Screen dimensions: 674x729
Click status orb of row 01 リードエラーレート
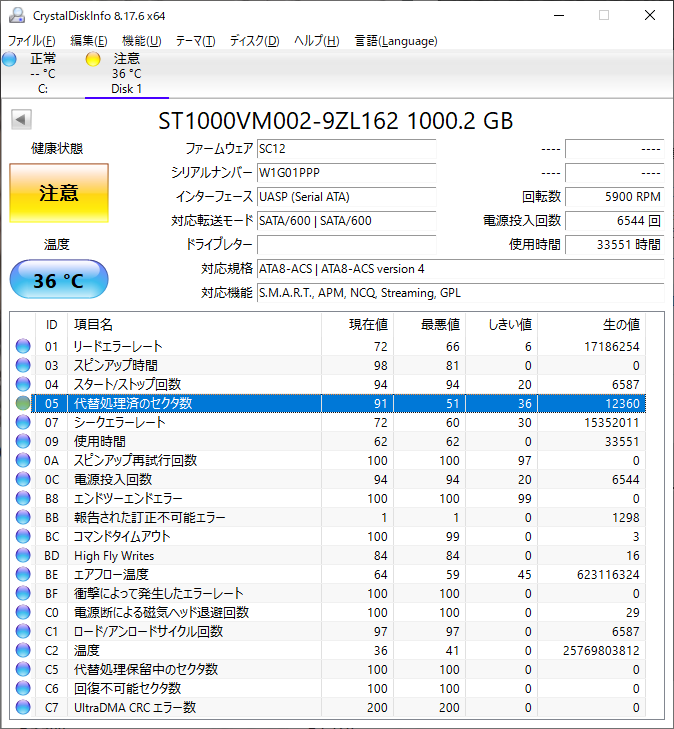pos(23,346)
